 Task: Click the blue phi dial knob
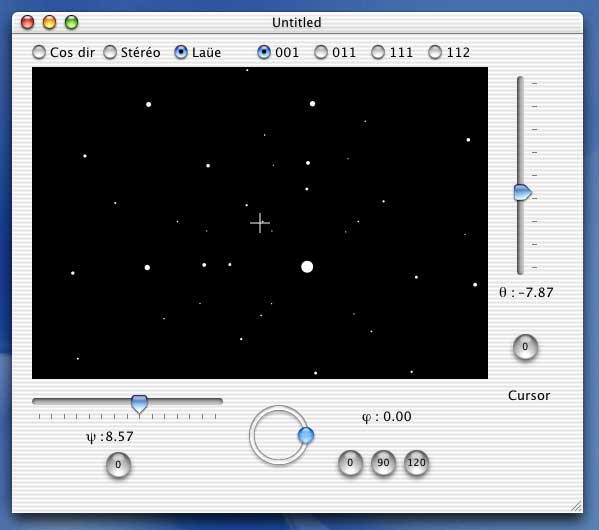pos(306,435)
